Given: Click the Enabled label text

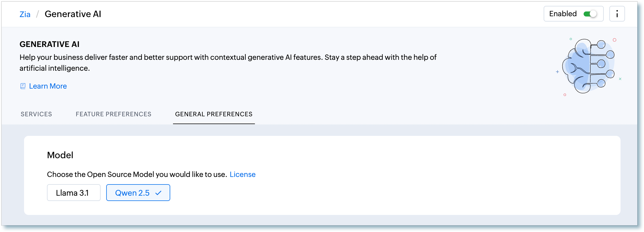Looking at the screenshot, I should pos(563,14).
